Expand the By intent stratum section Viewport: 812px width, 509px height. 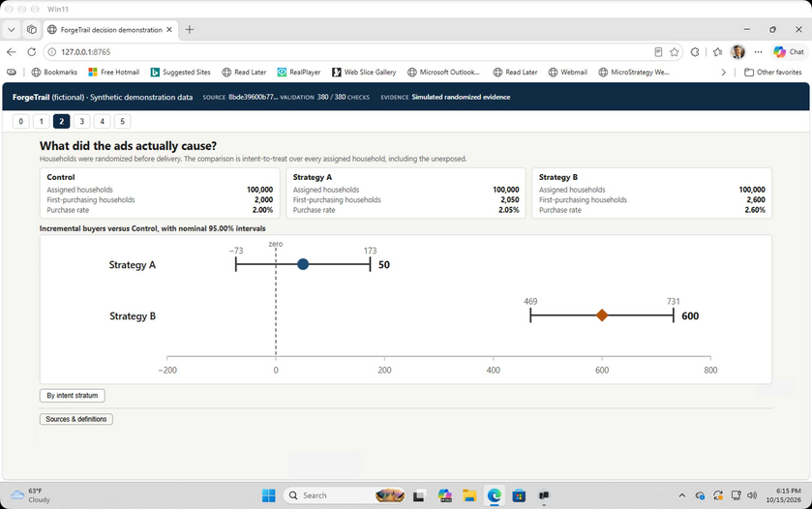coord(72,396)
